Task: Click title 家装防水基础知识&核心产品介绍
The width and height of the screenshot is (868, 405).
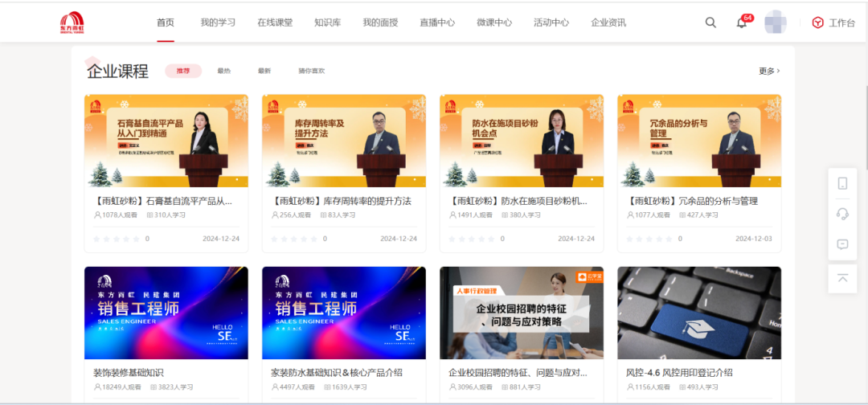Action: [337, 373]
